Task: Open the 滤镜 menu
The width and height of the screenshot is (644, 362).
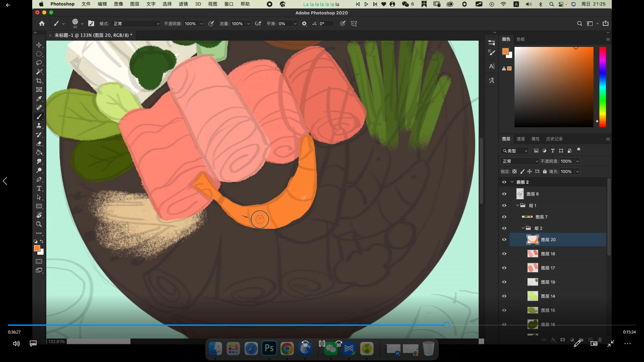Action: coord(183,4)
